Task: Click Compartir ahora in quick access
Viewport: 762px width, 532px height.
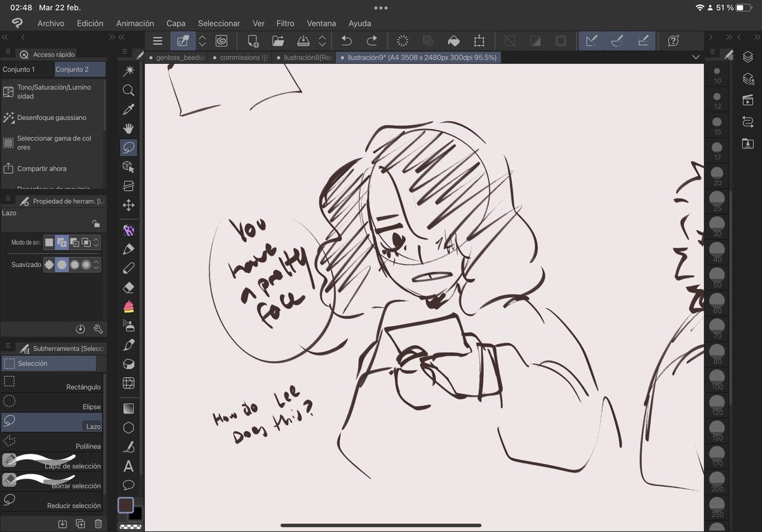Action: point(51,168)
